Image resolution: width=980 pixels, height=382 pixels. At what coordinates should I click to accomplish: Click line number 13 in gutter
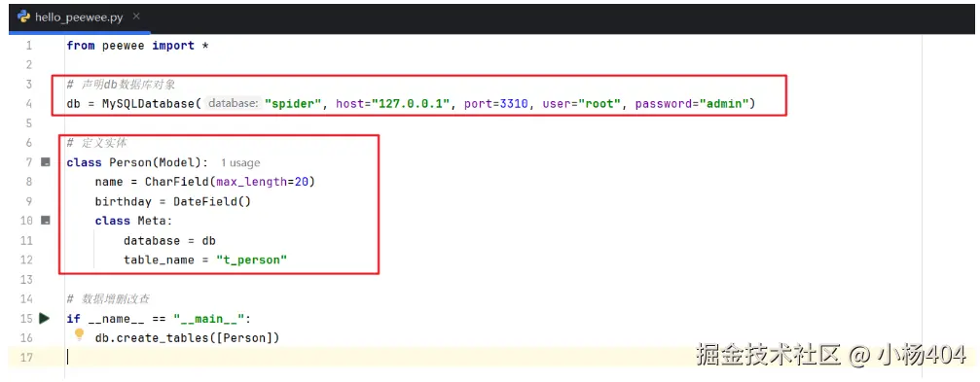point(26,279)
